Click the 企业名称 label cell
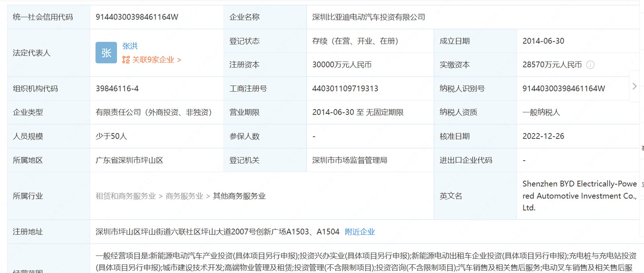644x273 pixels. [x=265, y=17]
